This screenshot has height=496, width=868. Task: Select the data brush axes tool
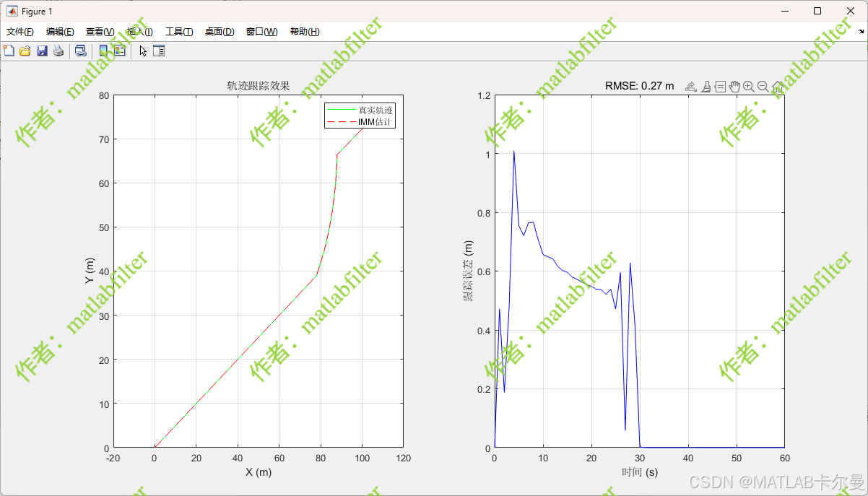[x=706, y=87]
